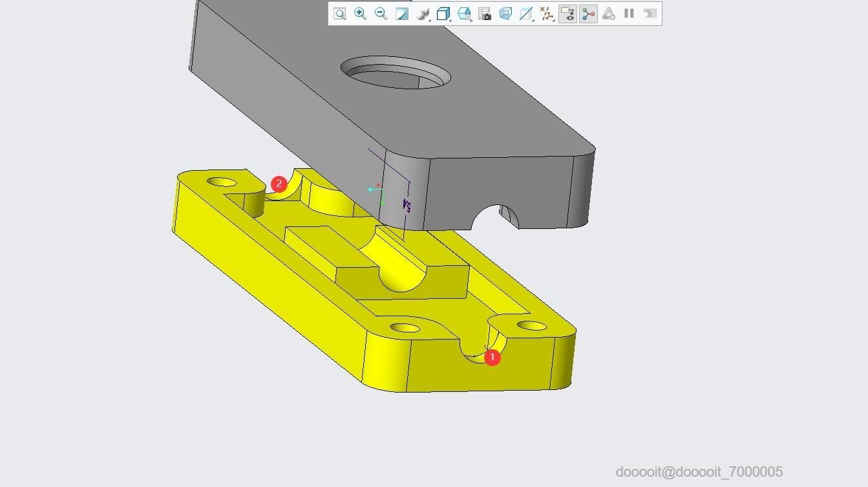Repaint the graphics view
The image size is (868, 487).
coord(402,14)
